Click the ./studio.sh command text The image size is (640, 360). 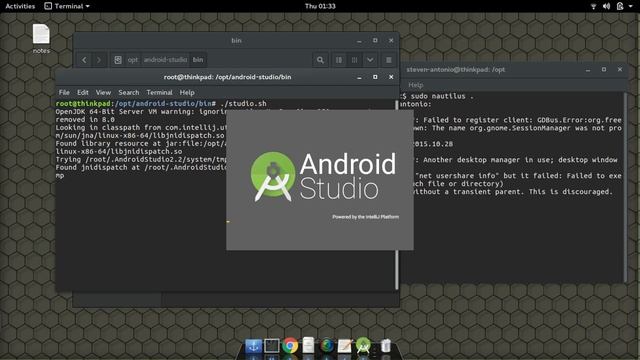tap(243, 104)
